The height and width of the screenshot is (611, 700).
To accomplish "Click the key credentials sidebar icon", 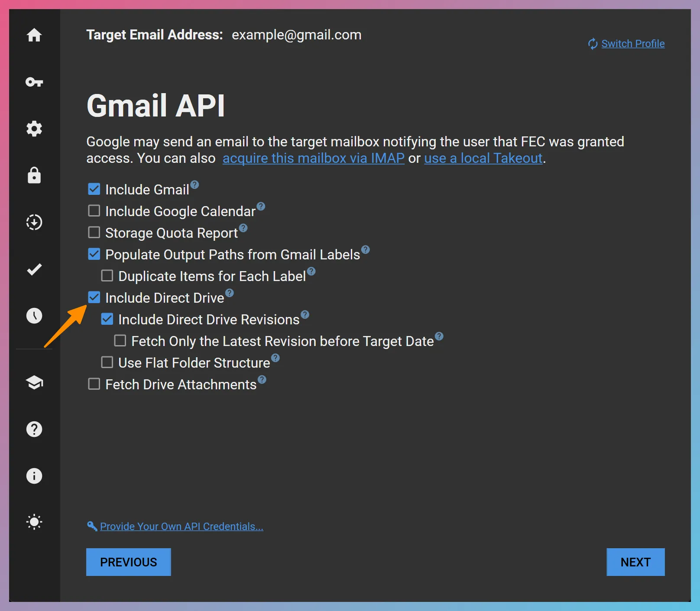I will point(34,82).
